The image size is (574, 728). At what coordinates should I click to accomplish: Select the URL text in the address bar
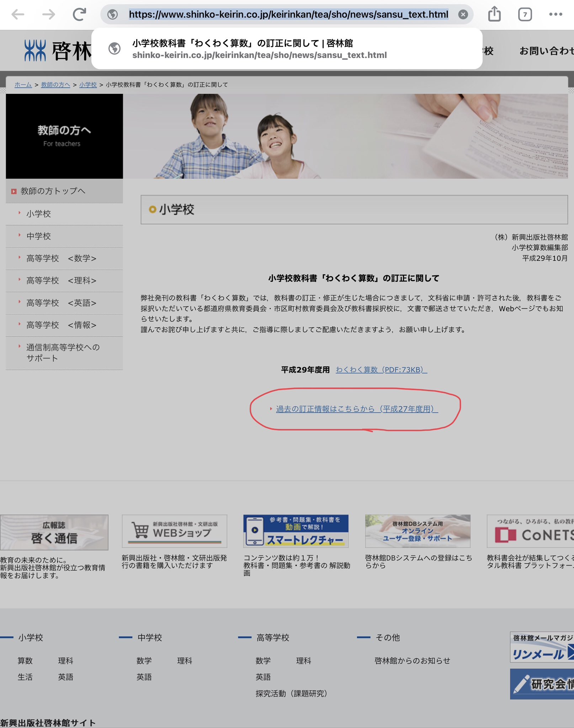pyautogui.click(x=288, y=15)
